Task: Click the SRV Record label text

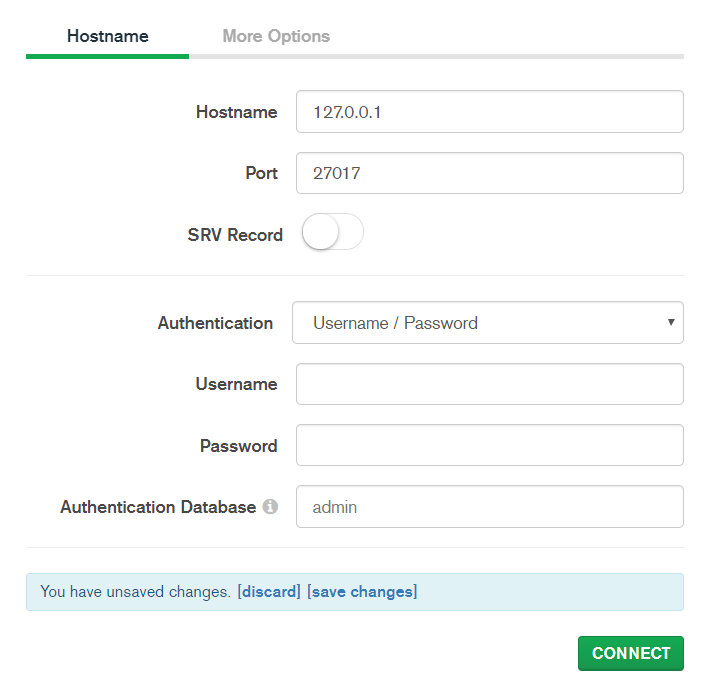Action: pos(235,235)
